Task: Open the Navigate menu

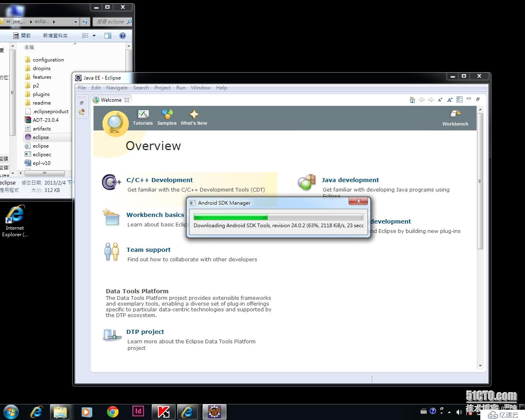Action: pyautogui.click(x=117, y=88)
